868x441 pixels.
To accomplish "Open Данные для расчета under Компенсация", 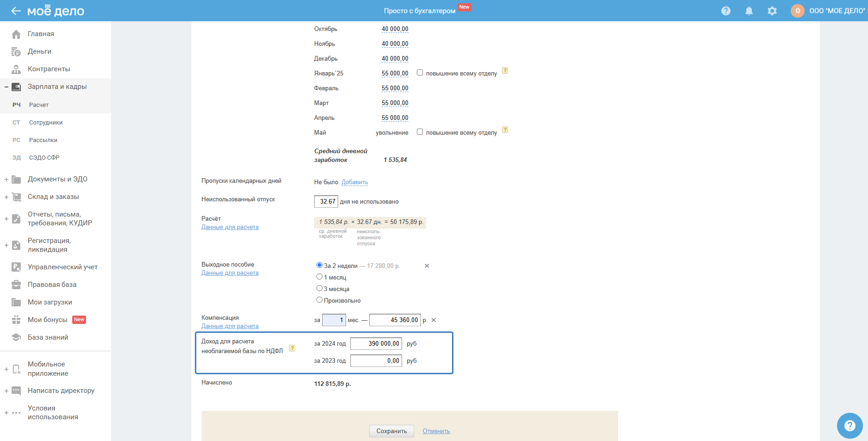I will 230,326.
